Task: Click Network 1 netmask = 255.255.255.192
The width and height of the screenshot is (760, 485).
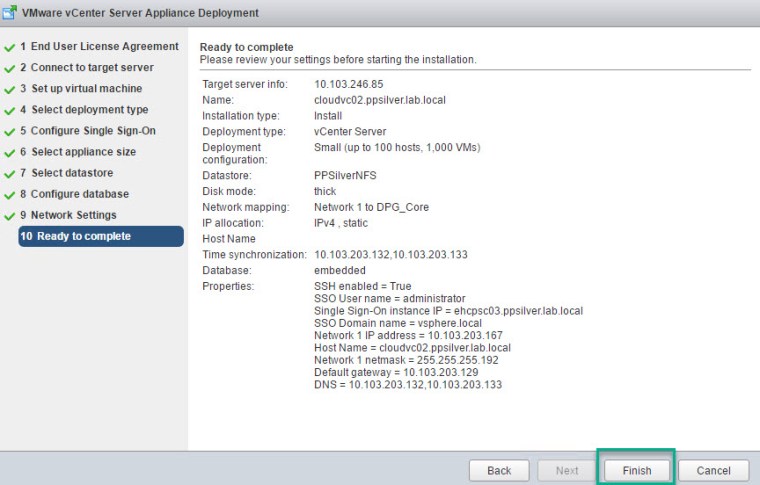Action: click(406, 360)
